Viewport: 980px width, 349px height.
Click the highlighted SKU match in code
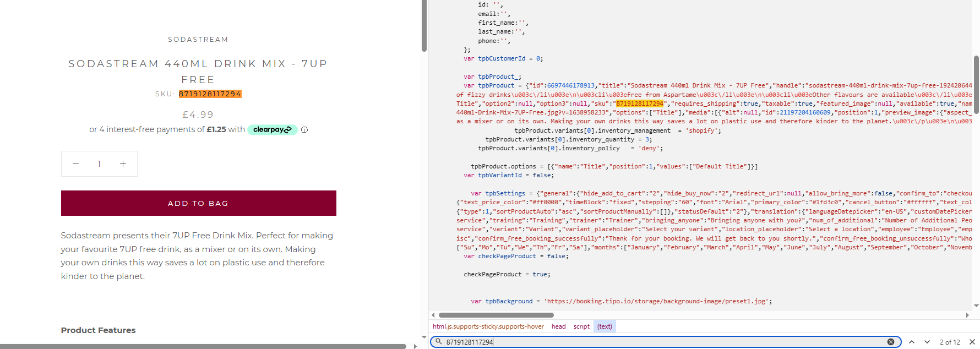640,103
